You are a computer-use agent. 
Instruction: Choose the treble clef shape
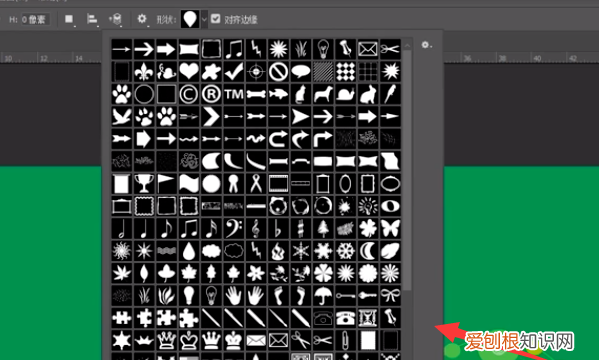point(256,228)
